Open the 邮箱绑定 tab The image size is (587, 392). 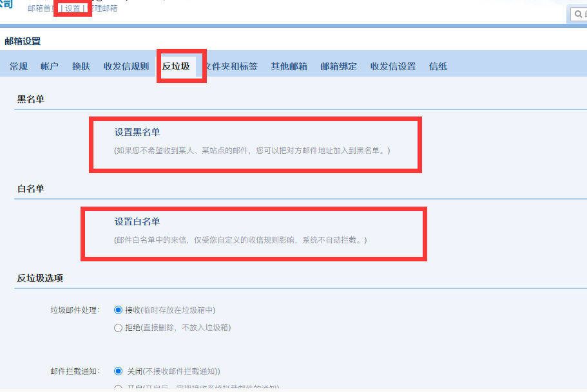[339, 66]
